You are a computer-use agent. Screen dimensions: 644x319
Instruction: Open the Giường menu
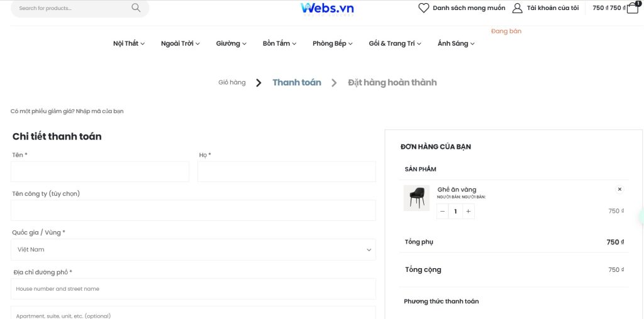click(231, 43)
